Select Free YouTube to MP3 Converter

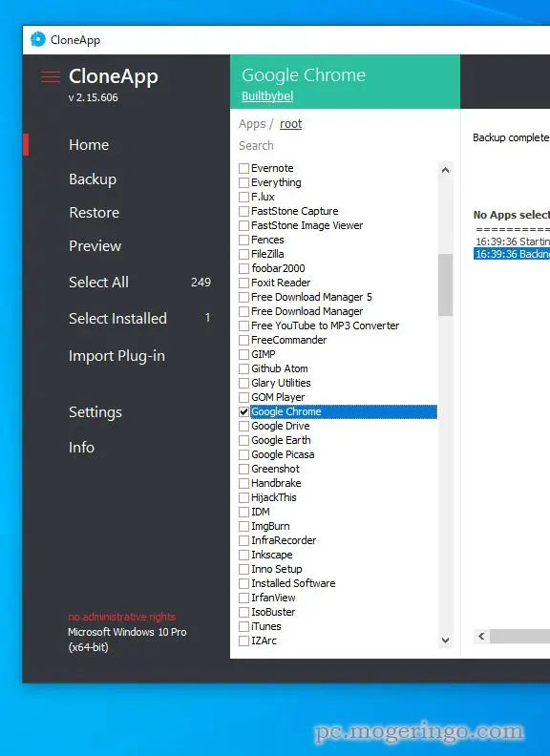click(x=326, y=325)
